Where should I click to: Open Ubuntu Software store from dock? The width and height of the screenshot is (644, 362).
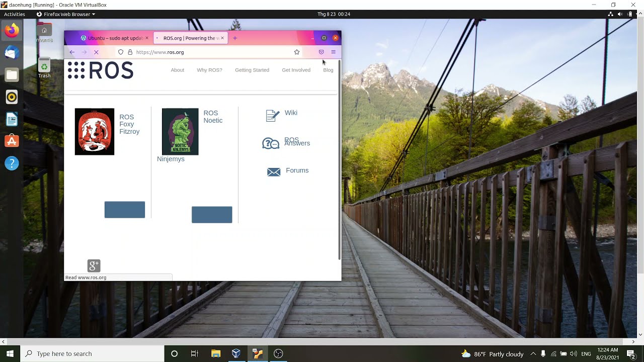pos(12,141)
